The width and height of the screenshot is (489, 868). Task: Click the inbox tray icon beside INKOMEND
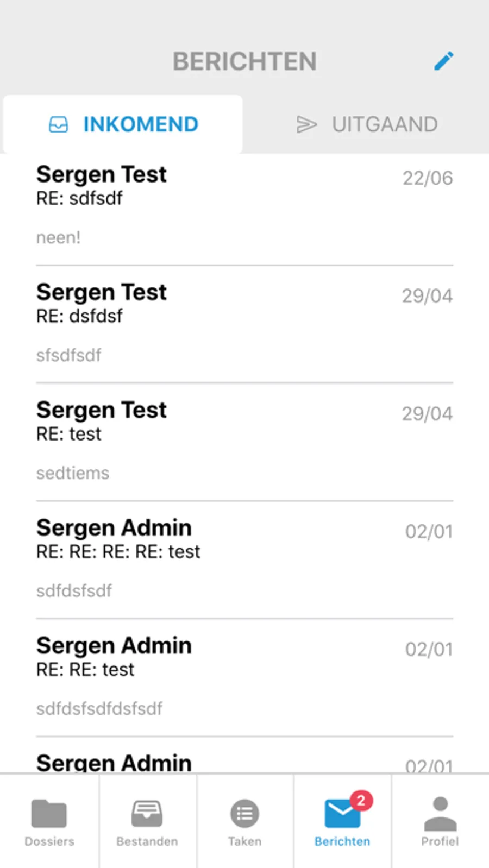pos(58,124)
